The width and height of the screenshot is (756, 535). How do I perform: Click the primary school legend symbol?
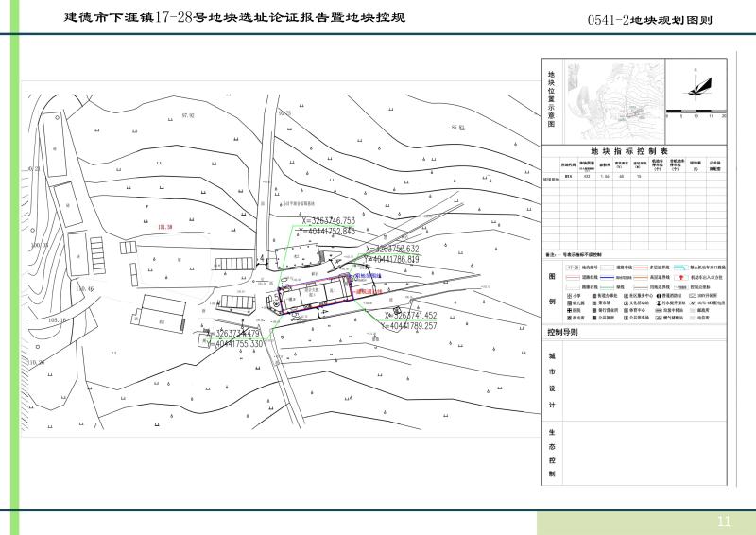point(567,294)
